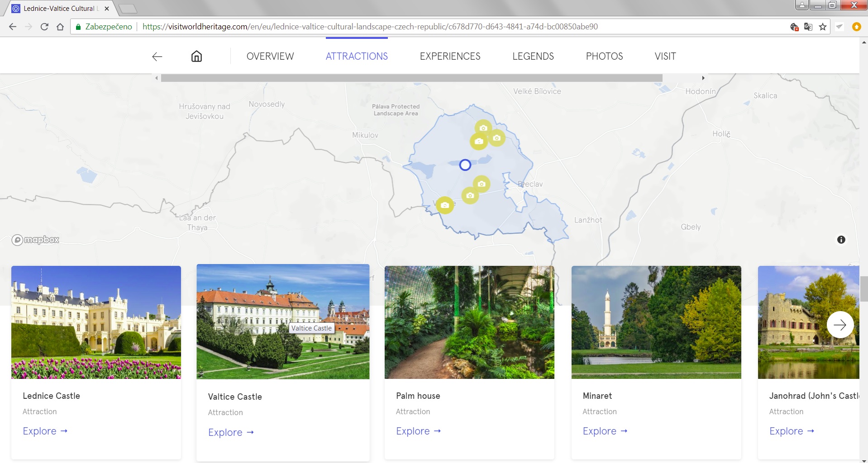The height and width of the screenshot is (463, 868).
Task: Click the circular next arrow on carousel
Action: click(840, 325)
